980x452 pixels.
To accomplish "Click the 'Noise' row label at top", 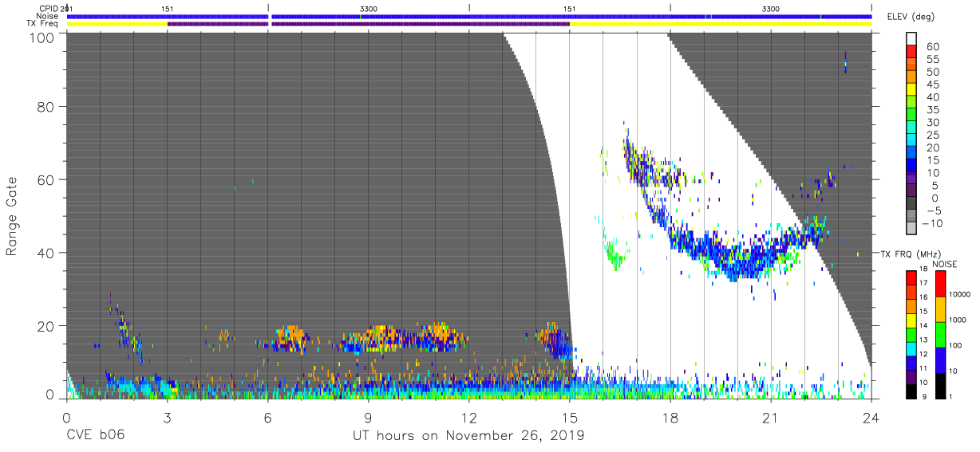I will (x=48, y=16).
